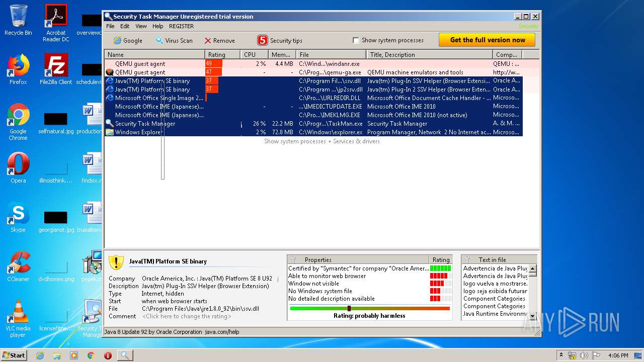This screenshot has width=644, height=362.
Task: Click Show system processes + Services & drivers link
Action: point(322,141)
